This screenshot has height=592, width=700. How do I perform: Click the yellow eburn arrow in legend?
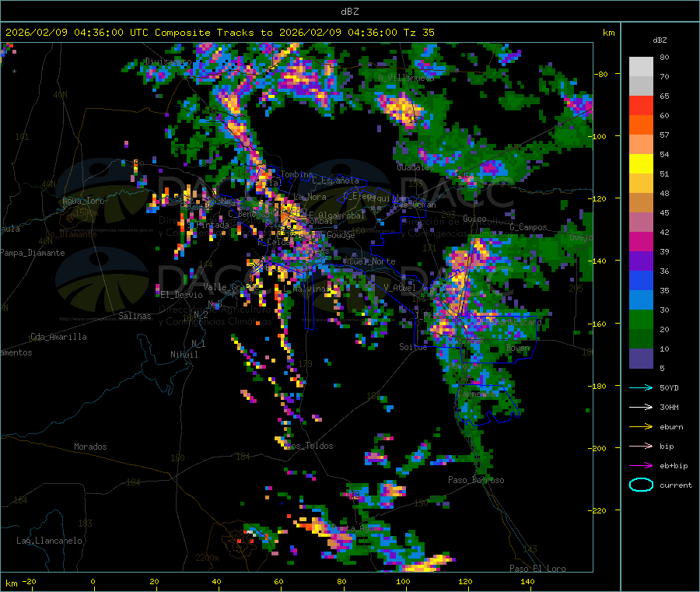point(641,427)
